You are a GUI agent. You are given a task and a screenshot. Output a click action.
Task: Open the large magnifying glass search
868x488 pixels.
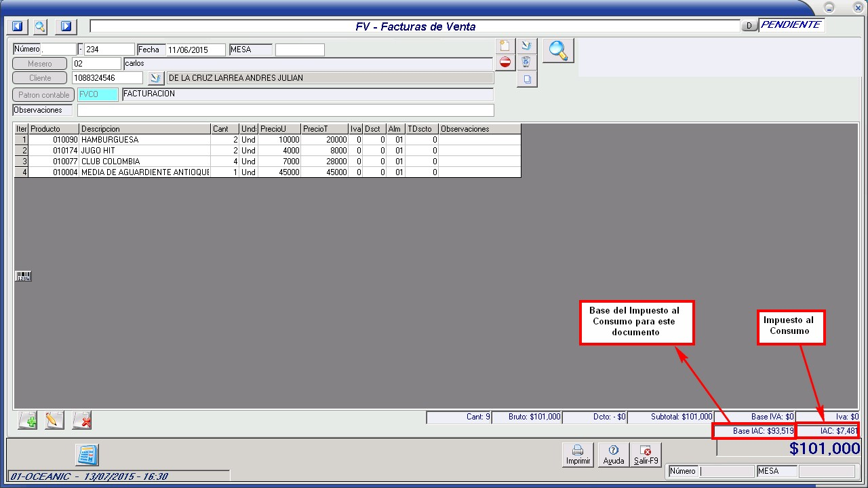point(557,51)
